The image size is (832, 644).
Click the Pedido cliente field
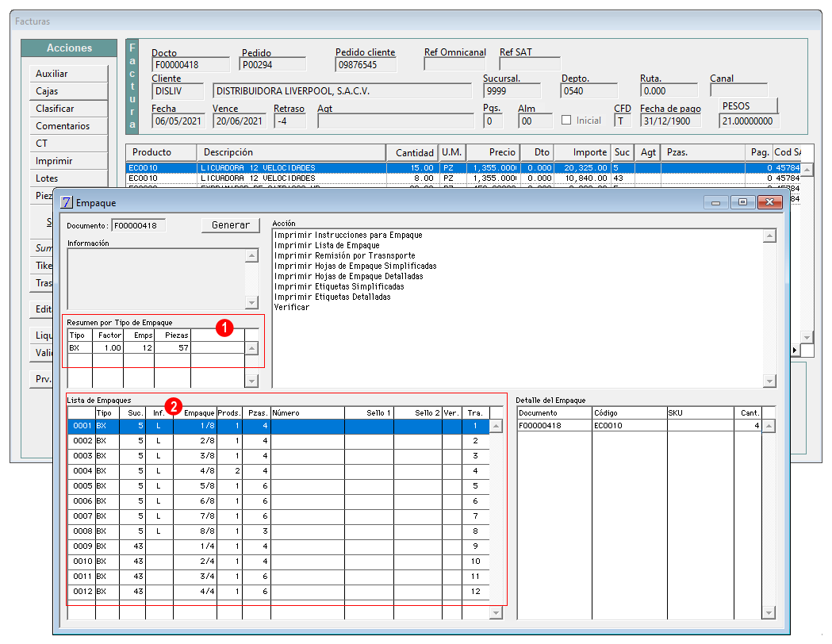point(366,65)
